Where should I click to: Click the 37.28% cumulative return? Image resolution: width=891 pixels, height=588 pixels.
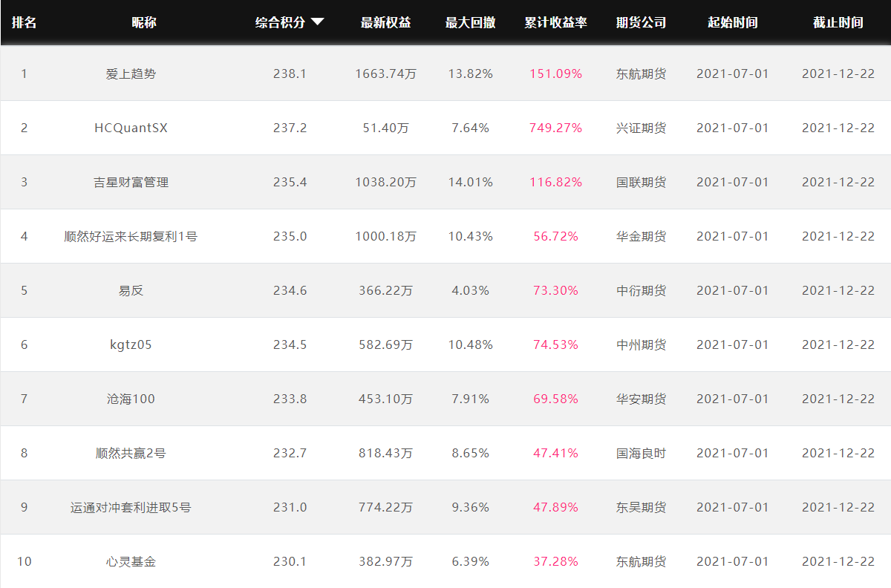point(555,561)
